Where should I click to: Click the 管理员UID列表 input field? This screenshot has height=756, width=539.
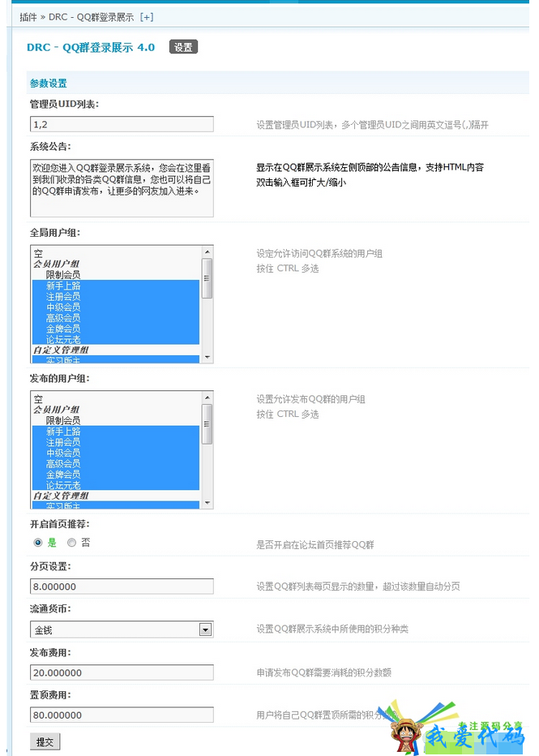[122, 124]
